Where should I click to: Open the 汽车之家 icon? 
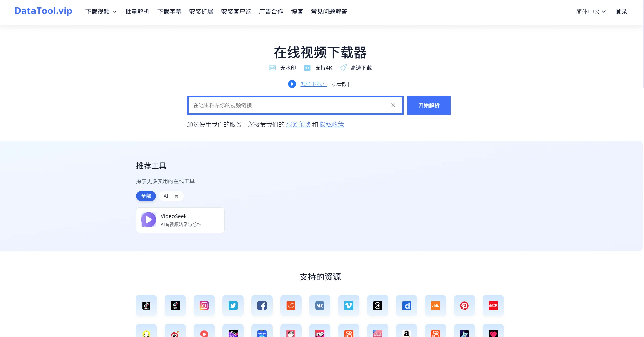[x=262, y=331]
